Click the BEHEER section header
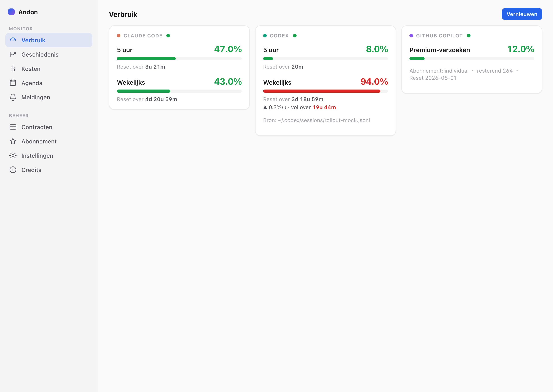Image resolution: width=553 pixels, height=392 pixels. 19,116
